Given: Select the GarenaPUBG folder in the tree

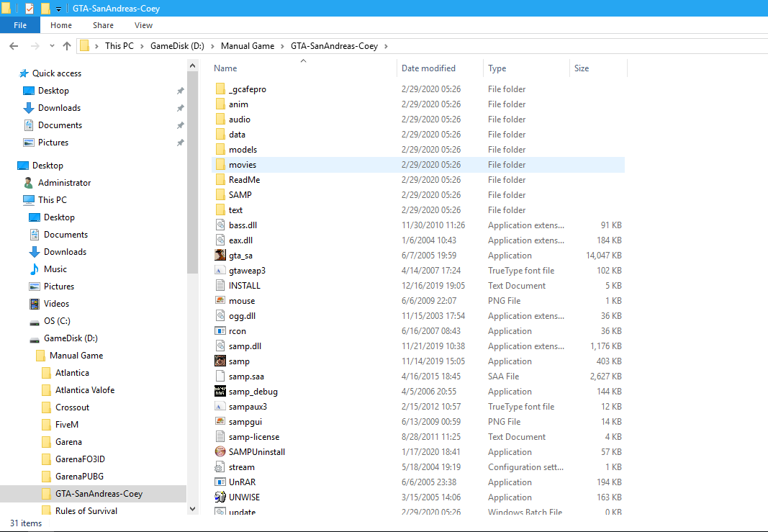Looking at the screenshot, I should click(79, 476).
